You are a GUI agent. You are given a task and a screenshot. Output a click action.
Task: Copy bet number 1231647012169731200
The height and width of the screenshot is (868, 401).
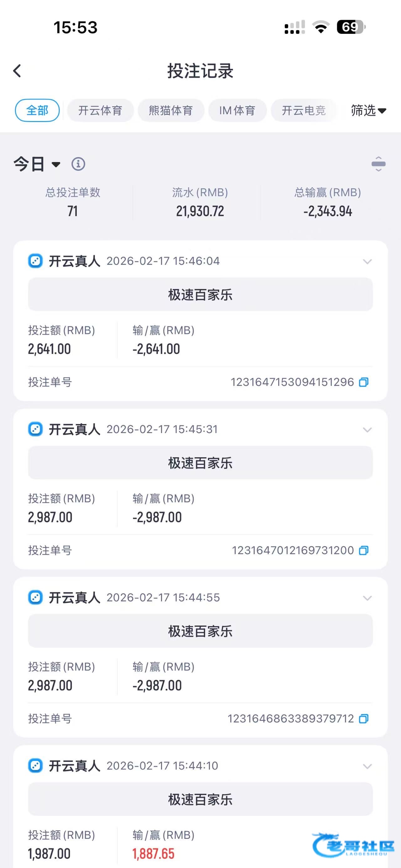point(364,550)
